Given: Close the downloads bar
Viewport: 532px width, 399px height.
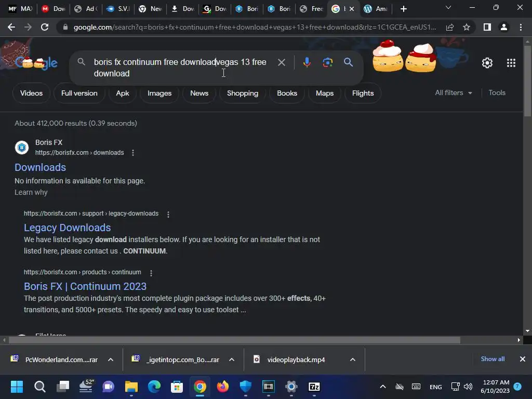Looking at the screenshot, I should point(523,359).
